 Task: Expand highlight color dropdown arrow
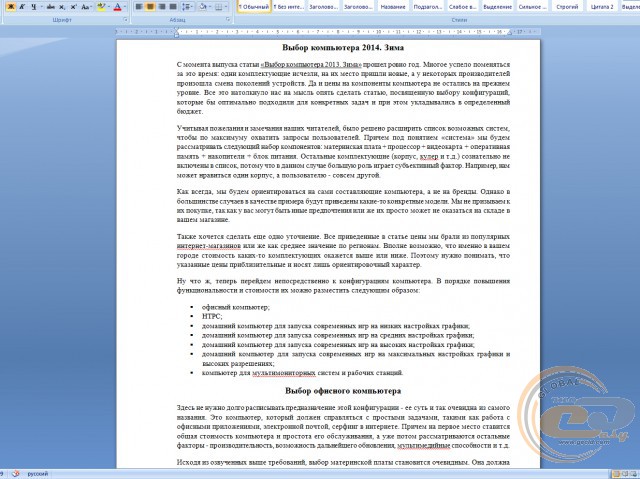pos(109,7)
